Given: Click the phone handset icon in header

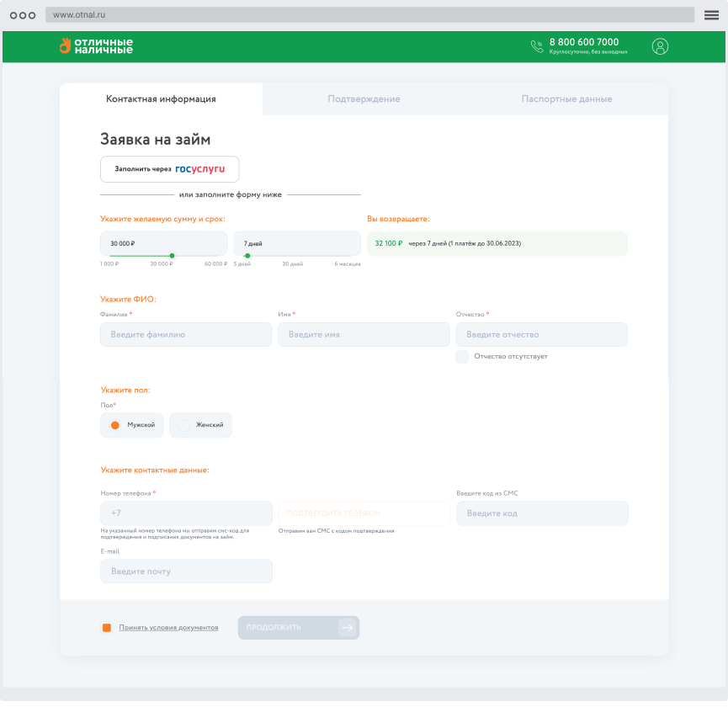Looking at the screenshot, I should point(537,46).
